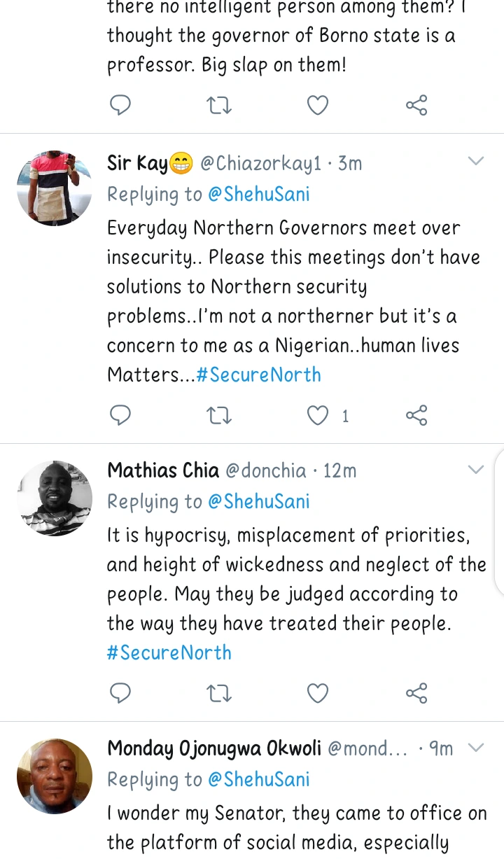Screen dimensions: 504x859
Task: Share the Borno state governor tweet
Action: [416, 106]
